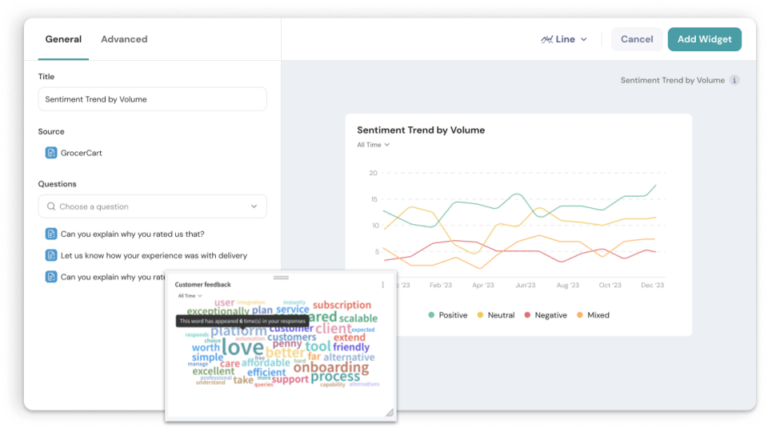Click the Title input field
This screenshot has width=768, height=432.
152,99
